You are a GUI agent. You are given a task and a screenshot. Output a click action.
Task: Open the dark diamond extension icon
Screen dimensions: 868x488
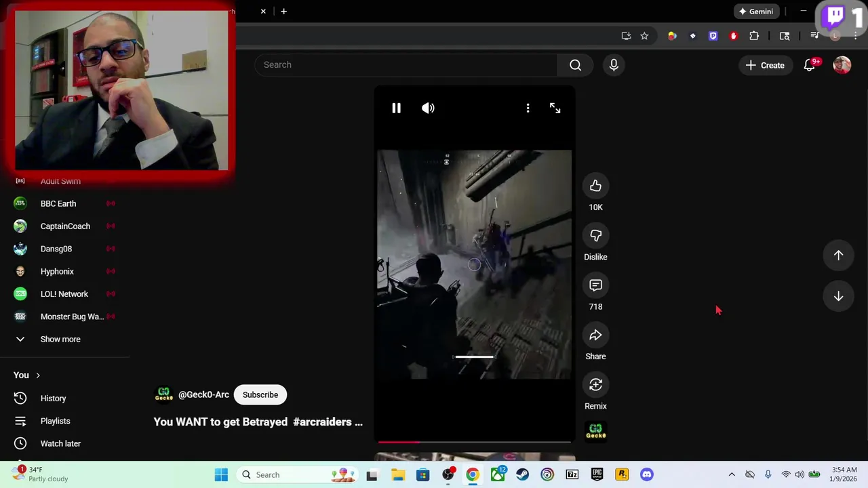point(692,36)
